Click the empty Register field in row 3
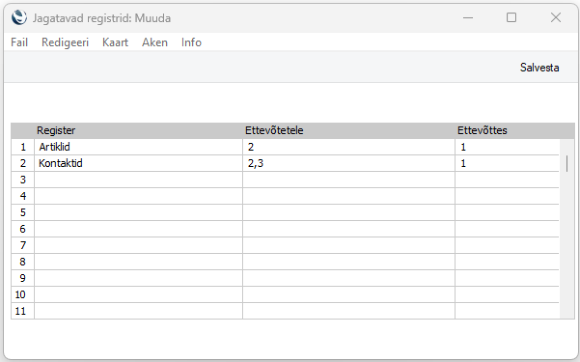This screenshot has height=362, width=580. (138, 180)
